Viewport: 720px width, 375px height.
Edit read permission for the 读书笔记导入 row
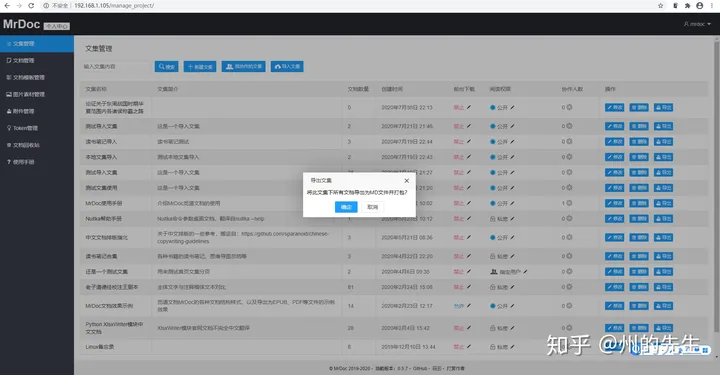tap(512, 141)
